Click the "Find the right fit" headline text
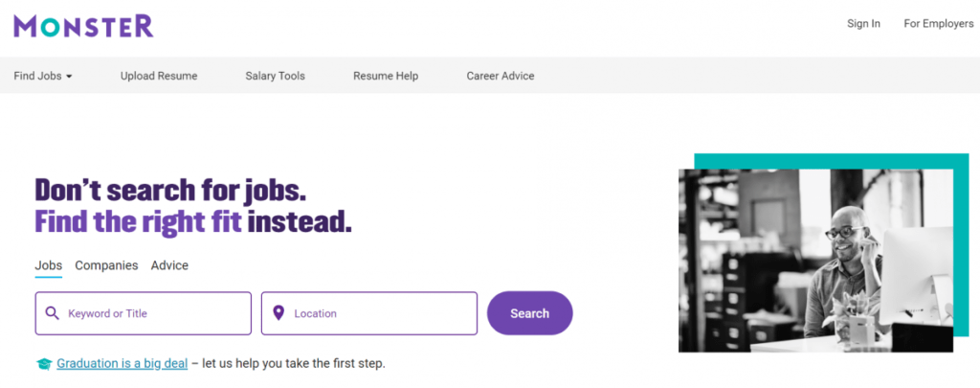Image resolution: width=980 pixels, height=388 pixels. pos(138,221)
